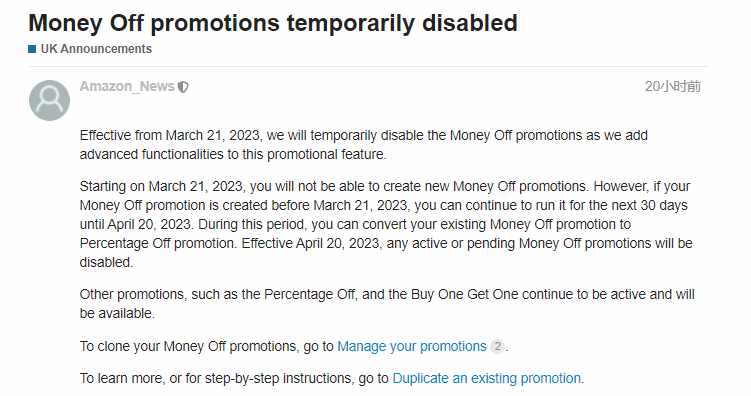The image size is (751, 396).
Task: Click the short line "be available."
Action: click(x=117, y=314)
